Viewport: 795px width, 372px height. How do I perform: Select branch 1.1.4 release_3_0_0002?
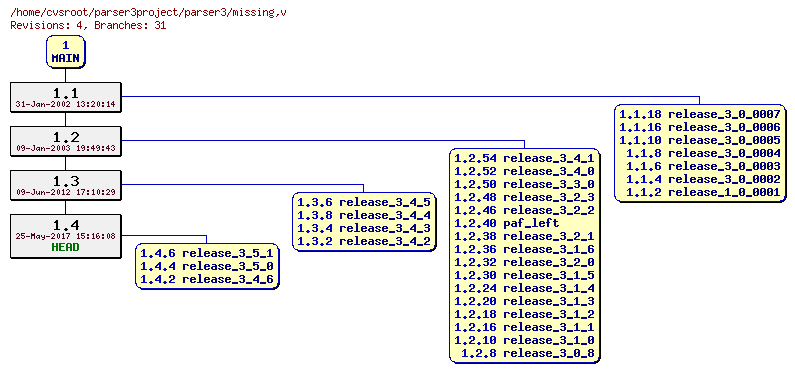[x=703, y=179]
